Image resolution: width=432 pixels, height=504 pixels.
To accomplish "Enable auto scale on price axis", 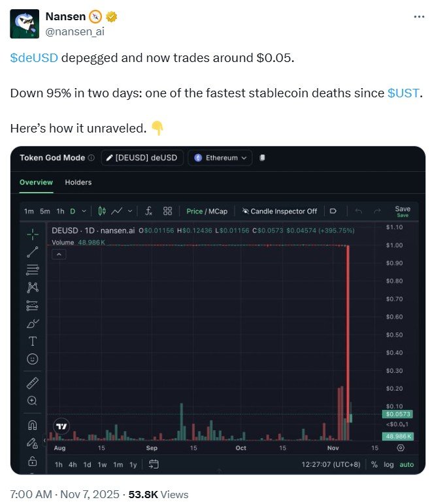I will pos(407,464).
